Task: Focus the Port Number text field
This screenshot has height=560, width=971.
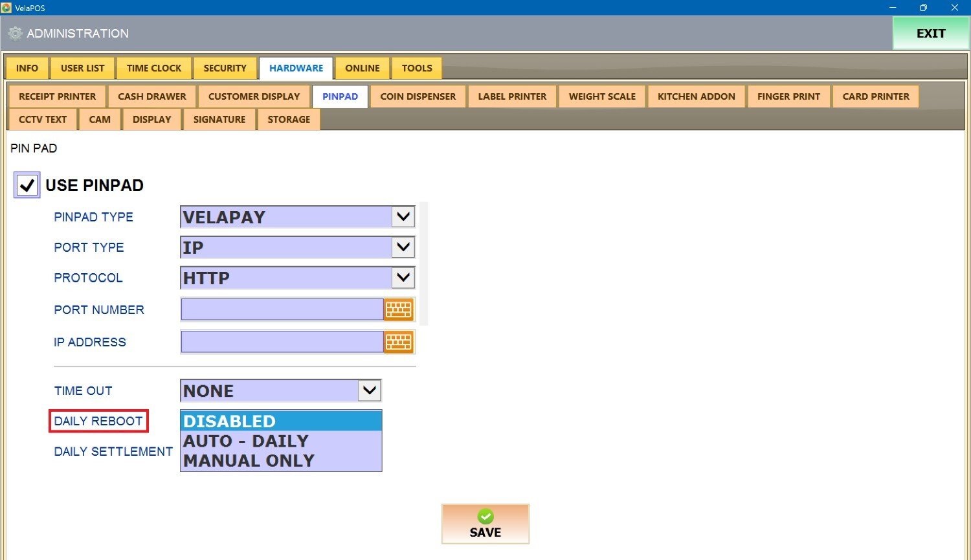Action: [x=282, y=309]
